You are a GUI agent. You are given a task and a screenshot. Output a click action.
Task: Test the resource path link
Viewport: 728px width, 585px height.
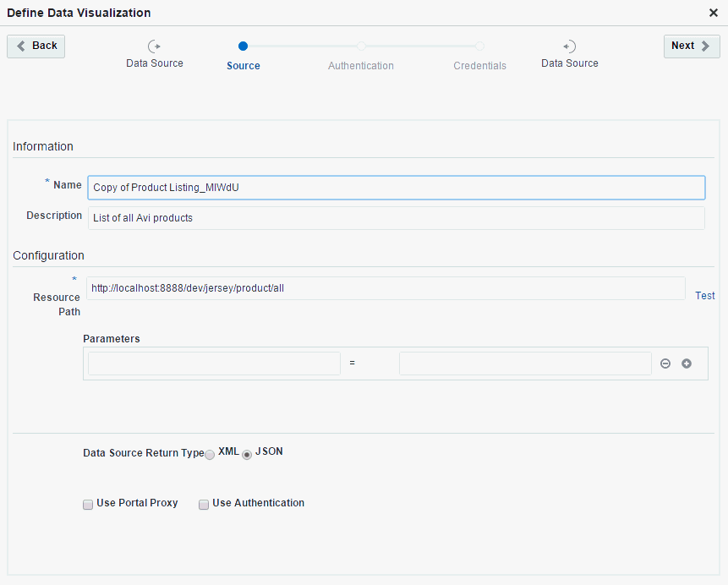(704, 296)
